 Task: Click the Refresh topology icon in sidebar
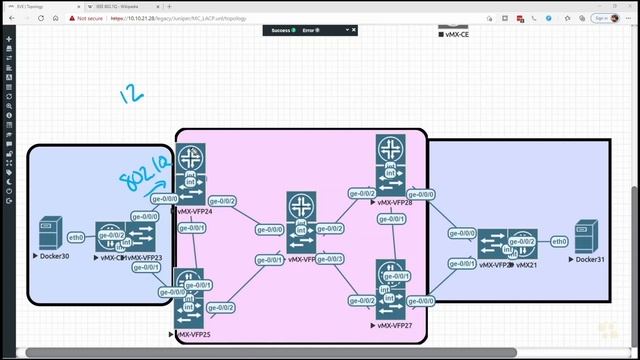pyautogui.click(x=9, y=97)
